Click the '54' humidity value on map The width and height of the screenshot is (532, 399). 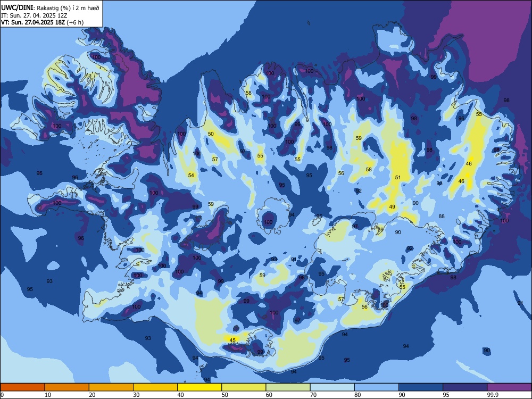[192, 176]
